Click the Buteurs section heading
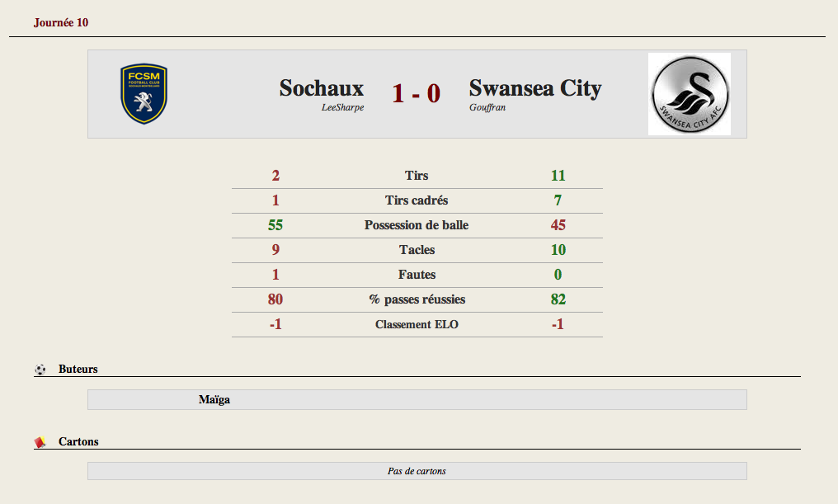Image resolution: width=838 pixels, height=504 pixels. (78, 370)
